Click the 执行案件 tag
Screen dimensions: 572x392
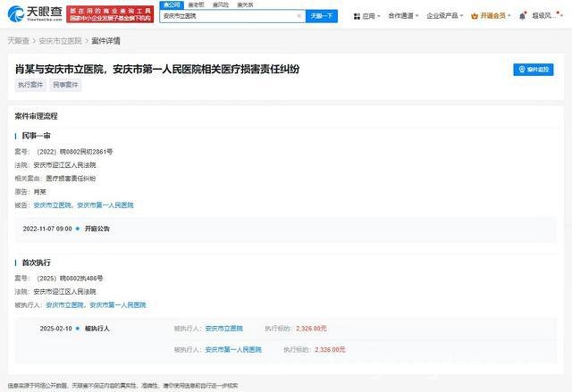click(30, 85)
